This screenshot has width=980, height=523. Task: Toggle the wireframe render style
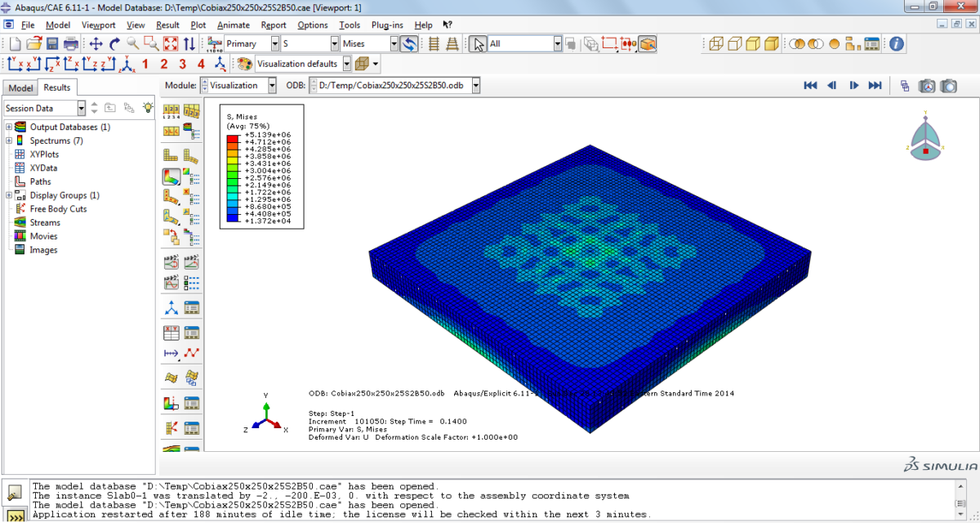715,43
